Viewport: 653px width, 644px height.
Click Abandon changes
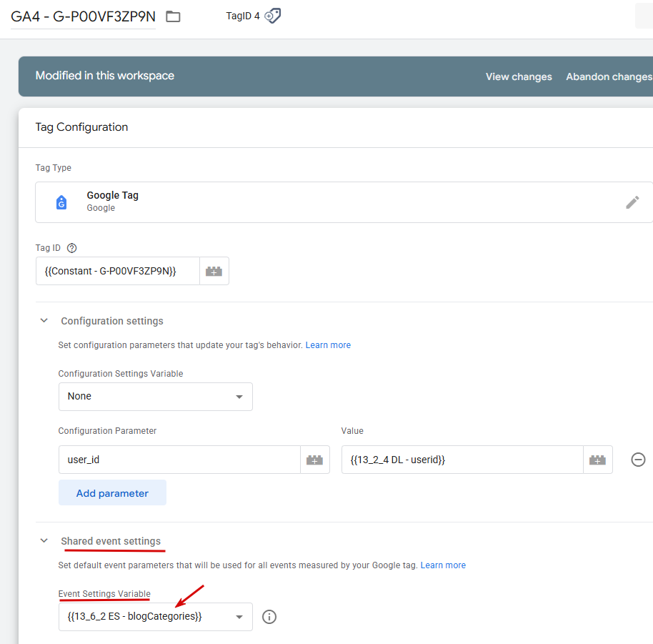coord(609,76)
